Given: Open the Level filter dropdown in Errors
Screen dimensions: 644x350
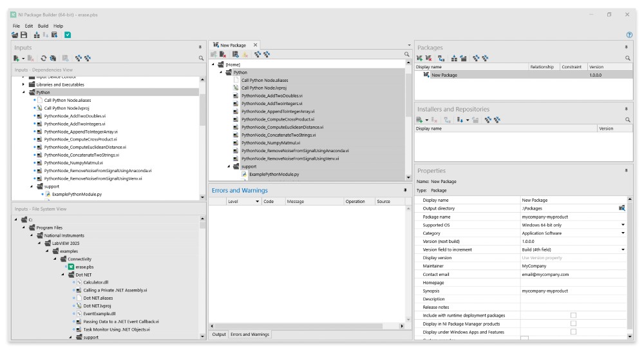Looking at the screenshot, I should [x=257, y=202].
